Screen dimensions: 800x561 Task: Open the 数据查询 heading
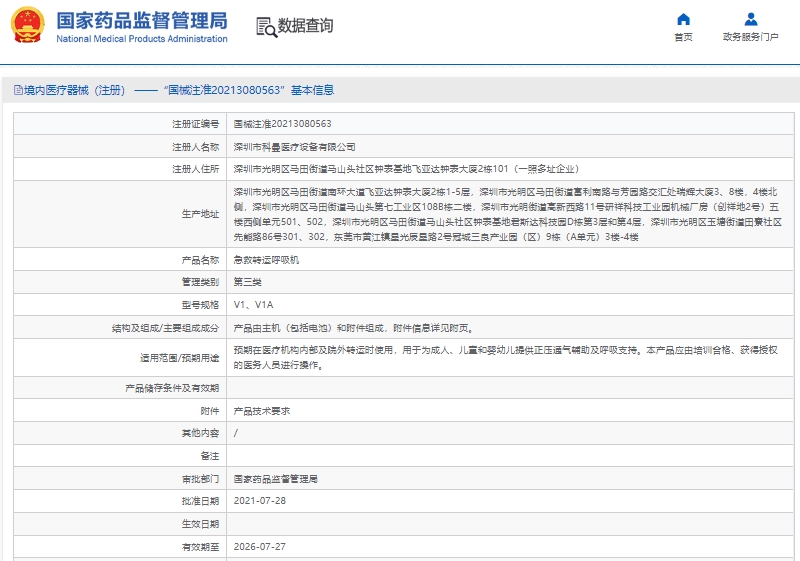(x=305, y=26)
